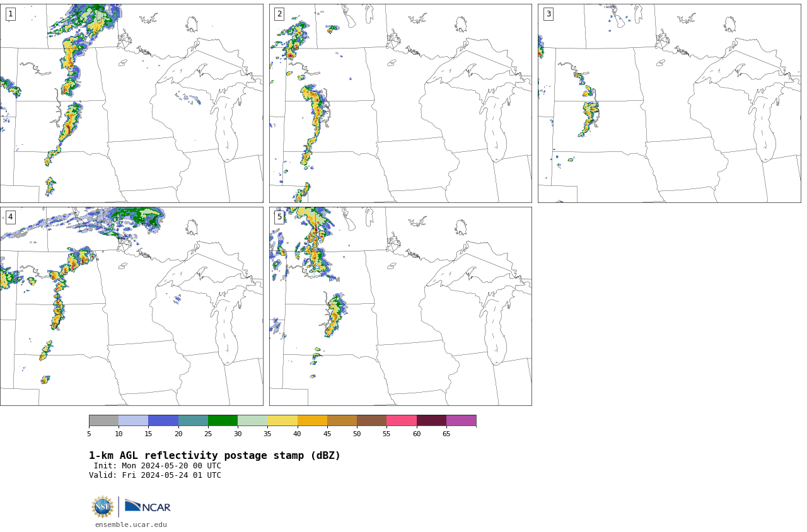The image size is (807, 532).
Task: Click the purple 65+ dBZ swatch
Action: tap(461, 420)
